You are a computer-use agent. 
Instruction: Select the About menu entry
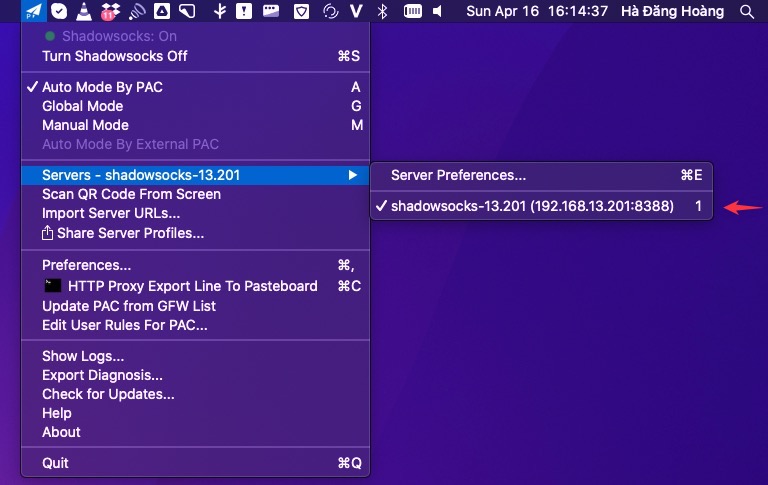pyautogui.click(x=195, y=432)
